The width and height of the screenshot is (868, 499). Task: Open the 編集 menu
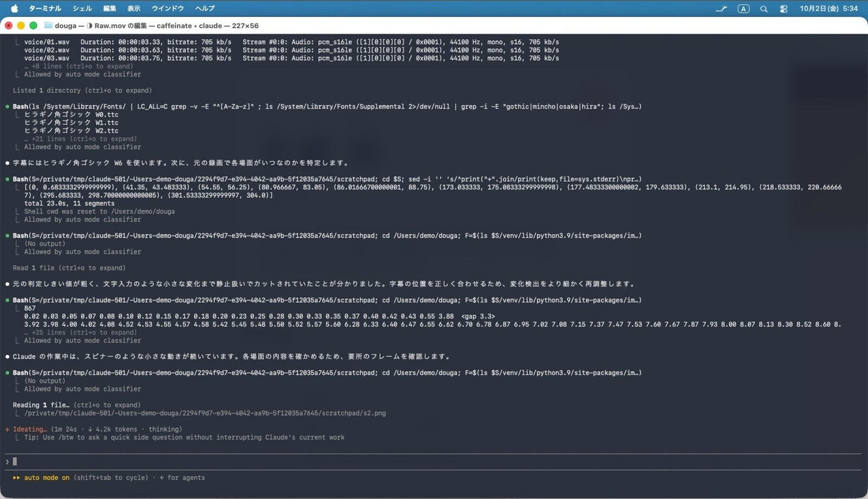pos(110,8)
